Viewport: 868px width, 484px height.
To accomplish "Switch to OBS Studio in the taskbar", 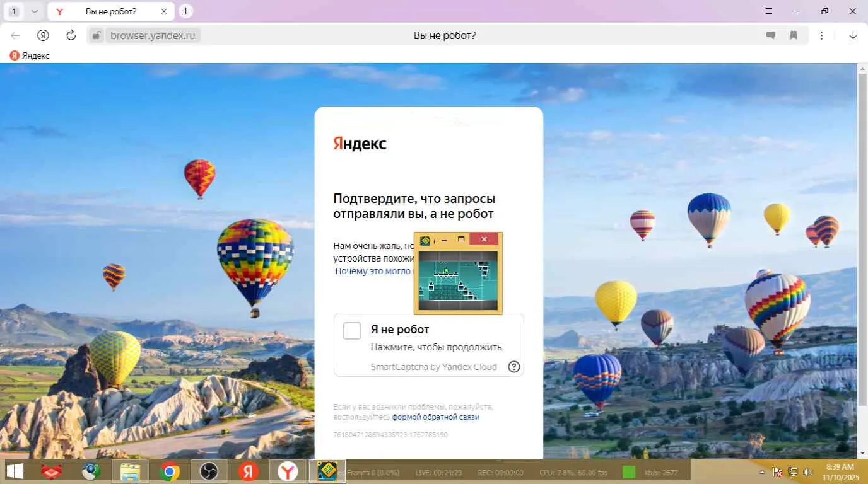I will tap(209, 471).
